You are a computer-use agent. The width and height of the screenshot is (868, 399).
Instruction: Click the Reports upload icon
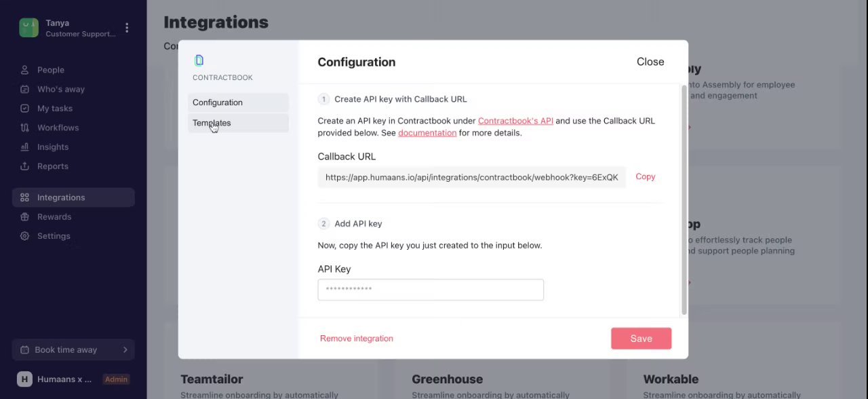coord(25,166)
